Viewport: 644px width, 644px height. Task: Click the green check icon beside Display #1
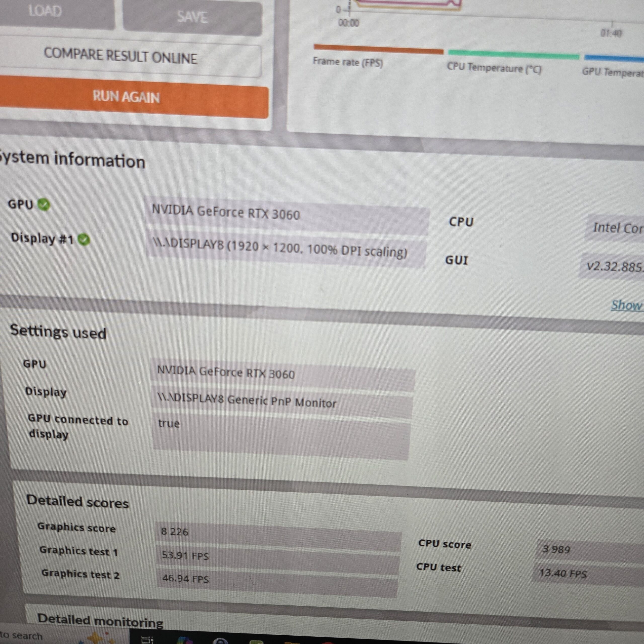pos(84,239)
